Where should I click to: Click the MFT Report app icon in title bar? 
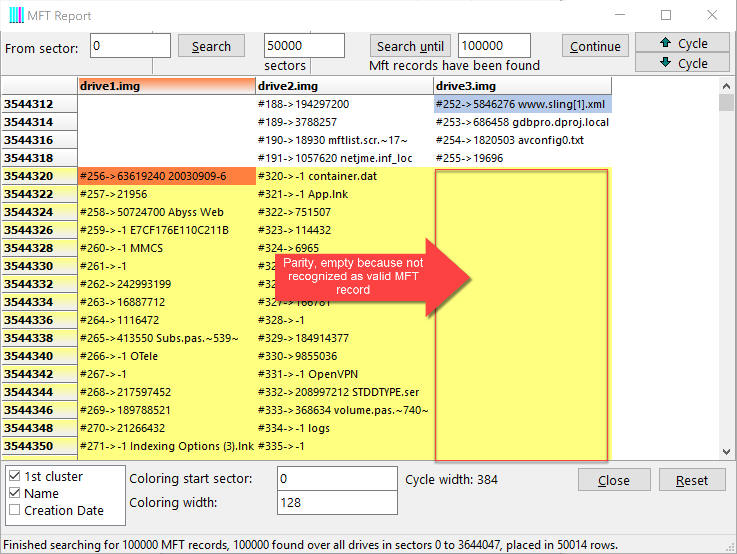(x=17, y=16)
